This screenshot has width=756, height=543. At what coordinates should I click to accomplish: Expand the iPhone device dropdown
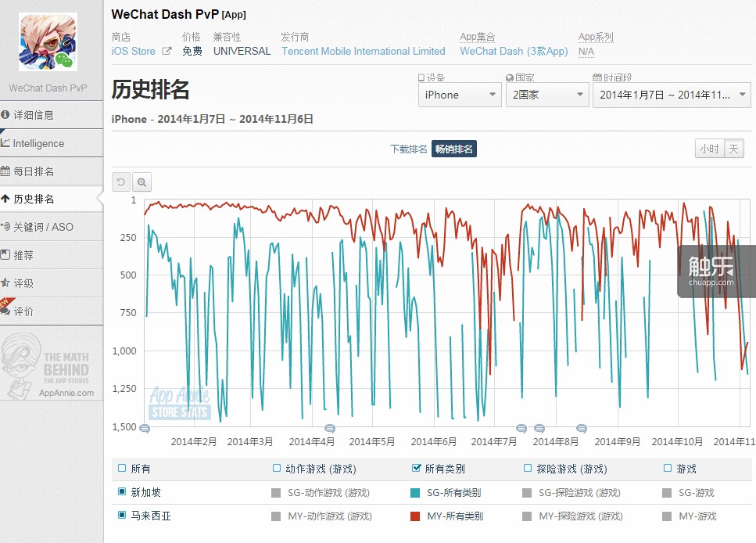point(460,95)
